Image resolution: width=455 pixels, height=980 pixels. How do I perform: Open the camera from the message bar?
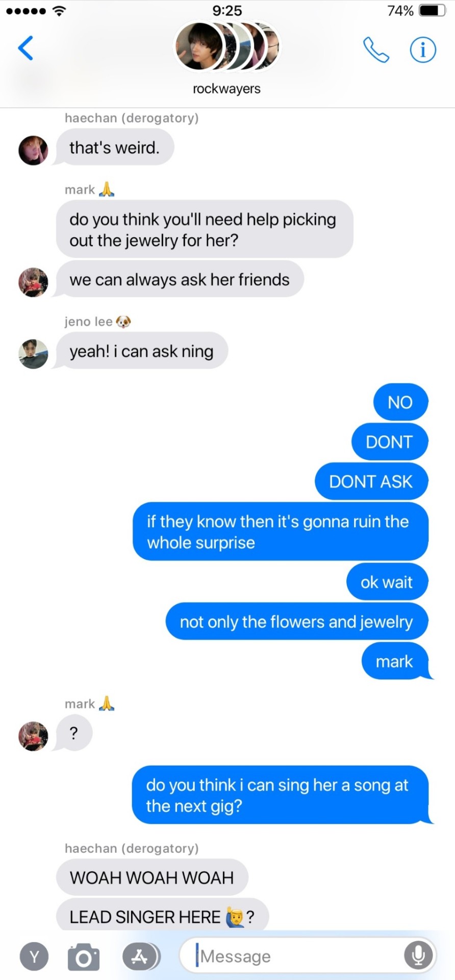[x=84, y=957]
